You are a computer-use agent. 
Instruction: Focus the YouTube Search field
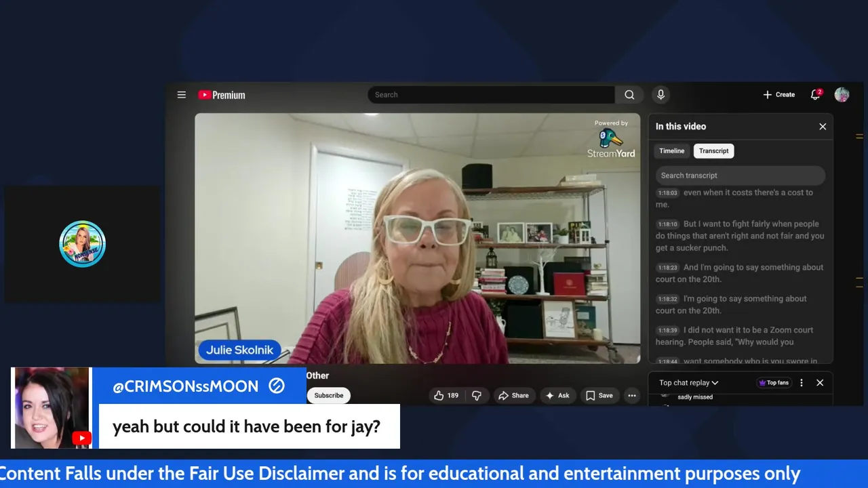(x=491, y=95)
